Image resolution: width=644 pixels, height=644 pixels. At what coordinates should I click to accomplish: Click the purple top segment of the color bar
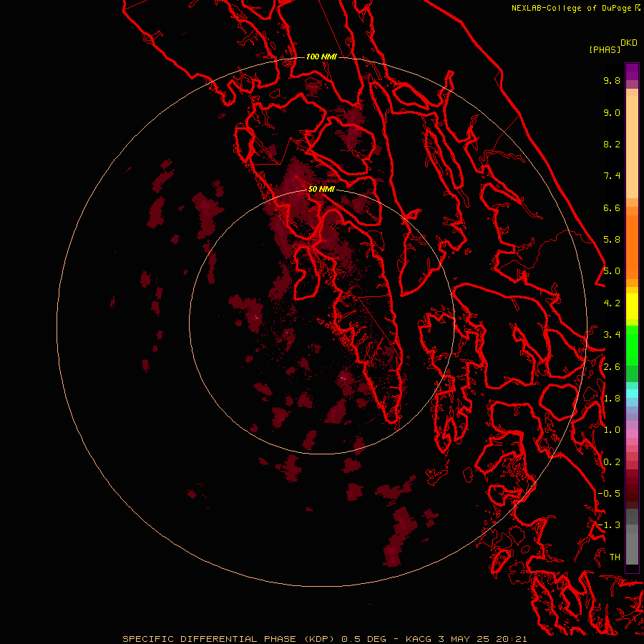click(x=632, y=72)
